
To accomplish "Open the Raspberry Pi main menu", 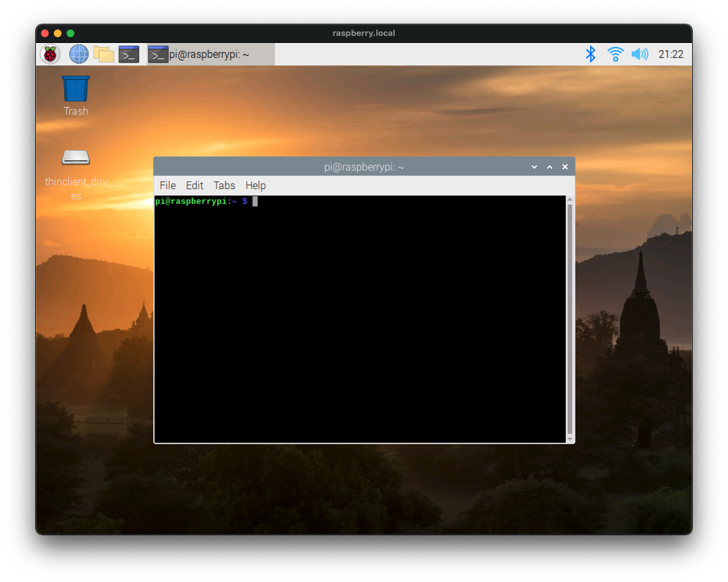I will tap(50, 54).
